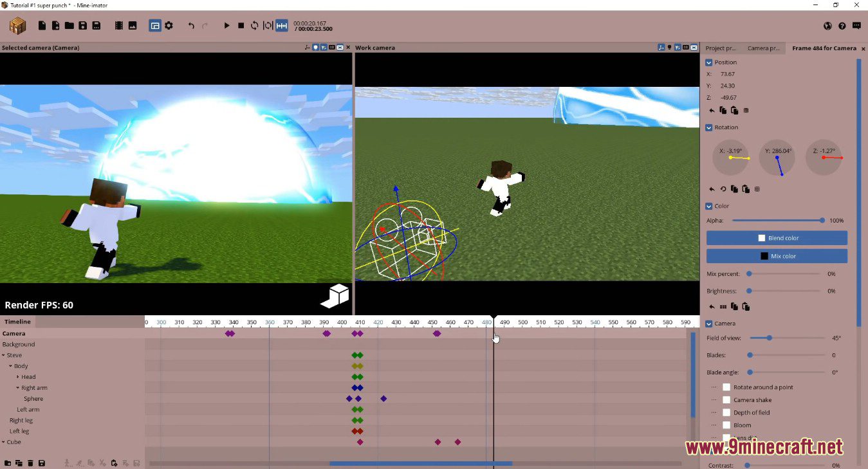Switch to the Camera properties tab
This screenshot has width=868, height=469.
click(764, 48)
